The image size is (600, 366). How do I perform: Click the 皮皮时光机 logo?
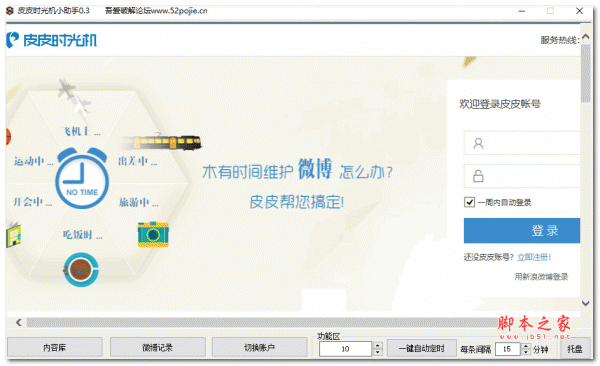(52, 40)
